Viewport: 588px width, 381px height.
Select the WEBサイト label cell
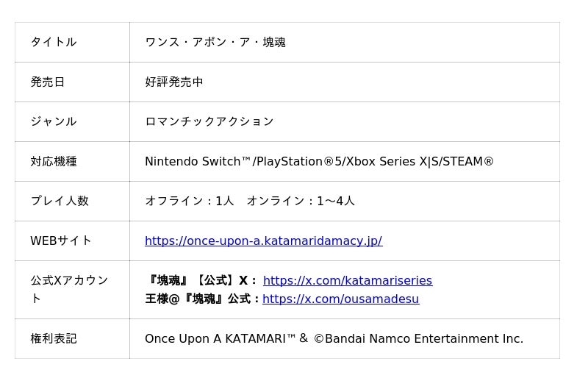point(61,241)
